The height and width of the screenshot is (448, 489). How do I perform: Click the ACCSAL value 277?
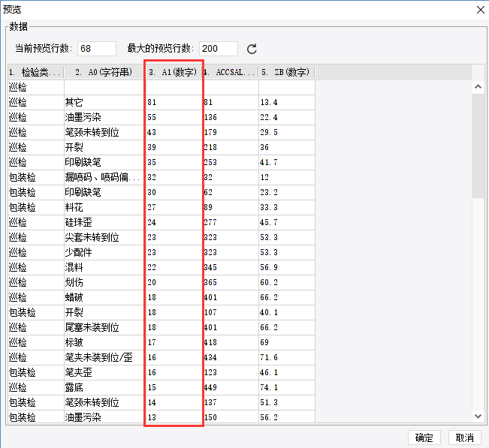point(230,222)
